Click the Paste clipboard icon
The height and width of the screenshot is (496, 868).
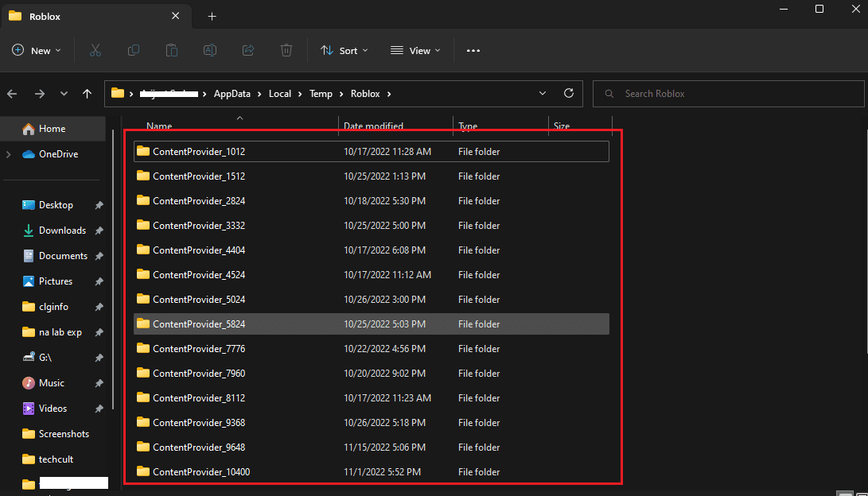[172, 50]
